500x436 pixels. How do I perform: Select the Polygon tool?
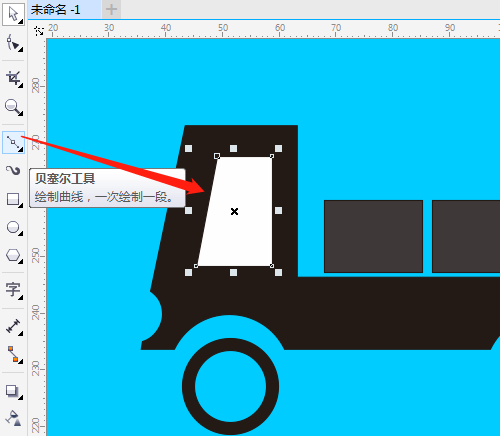[x=13, y=256]
